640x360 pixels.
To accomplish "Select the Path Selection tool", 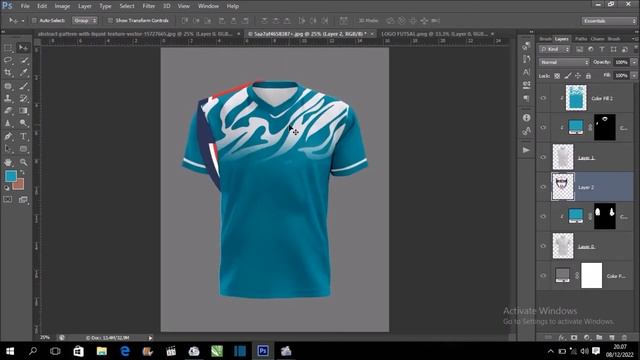I will click(x=8, y=149).
